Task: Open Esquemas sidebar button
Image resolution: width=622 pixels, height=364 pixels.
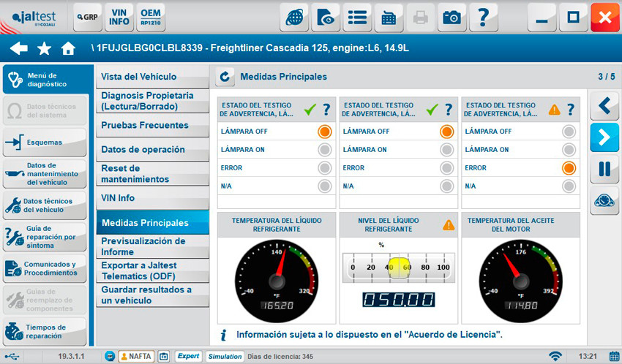Action: pyautogui.click(x=45, y=143)
